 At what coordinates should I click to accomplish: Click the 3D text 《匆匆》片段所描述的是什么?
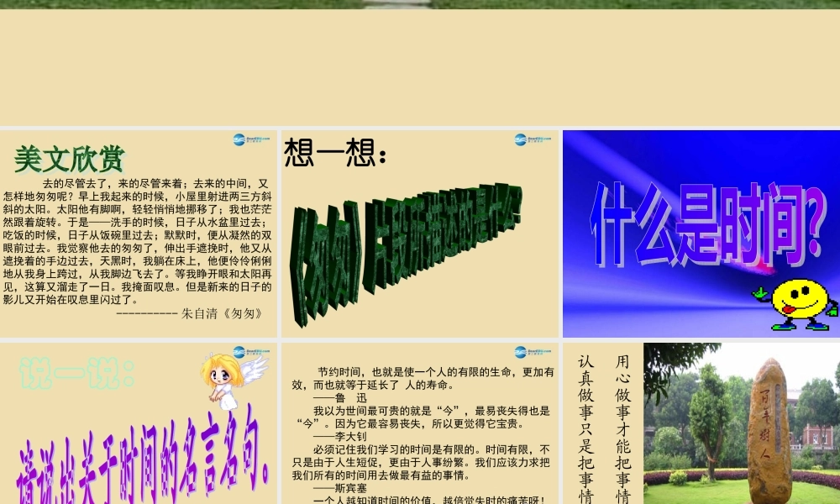(x=406, y=256)
